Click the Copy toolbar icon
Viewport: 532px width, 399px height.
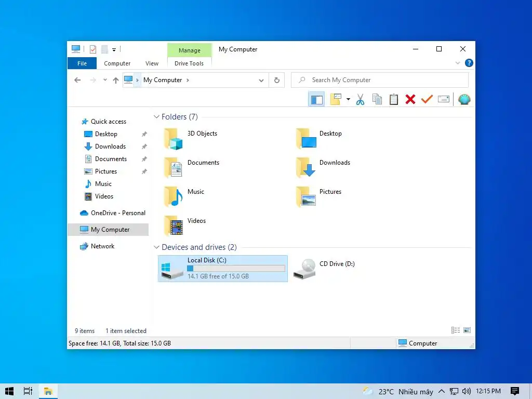point(377,99)
